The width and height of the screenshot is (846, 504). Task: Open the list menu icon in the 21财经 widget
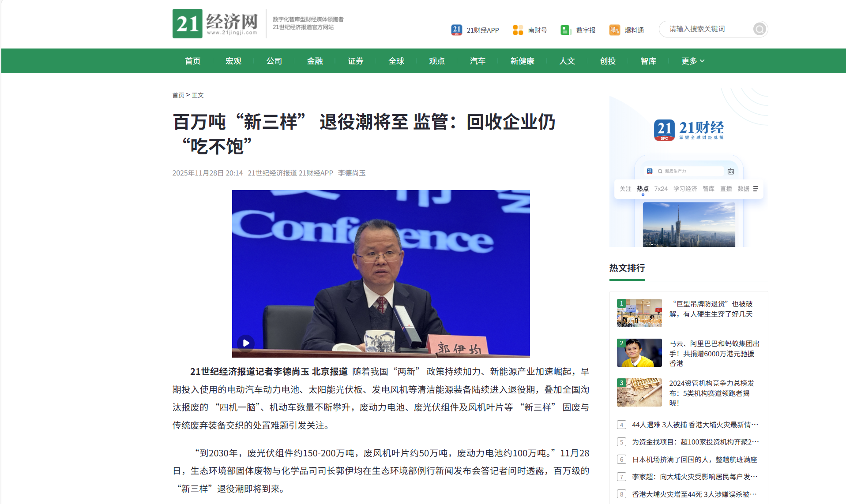tap(755, 188)
